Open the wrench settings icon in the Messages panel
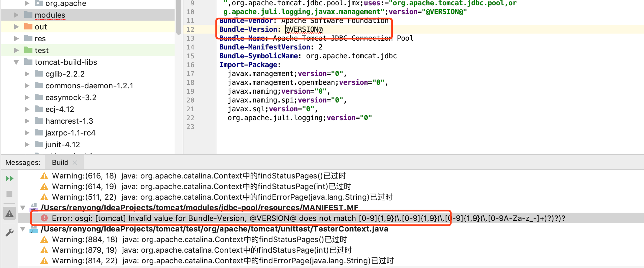644x268 pixels. (x=9, y=233)
